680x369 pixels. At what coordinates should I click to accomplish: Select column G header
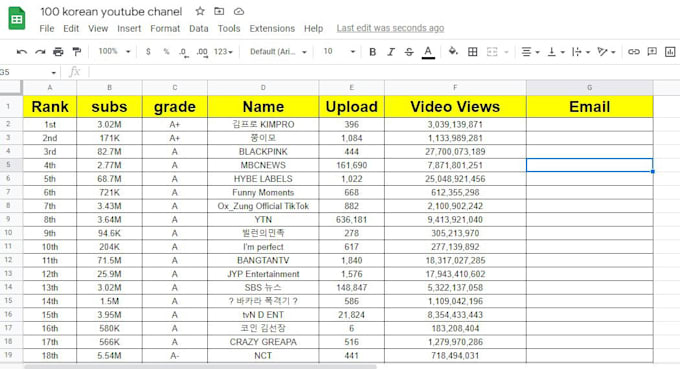point(590,88)
